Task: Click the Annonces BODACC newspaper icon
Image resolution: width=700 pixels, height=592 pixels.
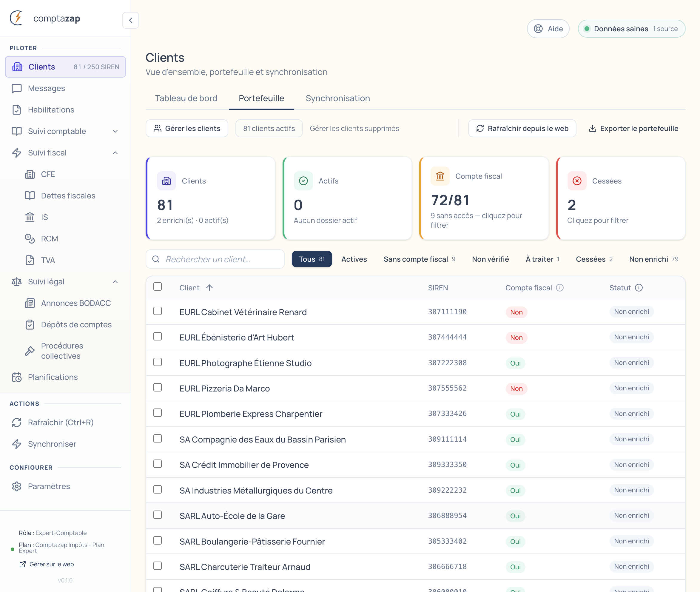Action: [30, 303]
